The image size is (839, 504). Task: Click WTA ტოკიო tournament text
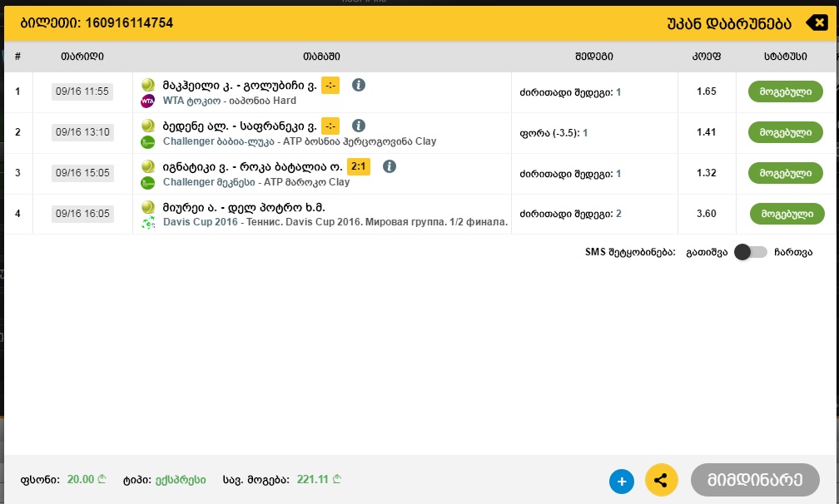[x=191, y=101]
